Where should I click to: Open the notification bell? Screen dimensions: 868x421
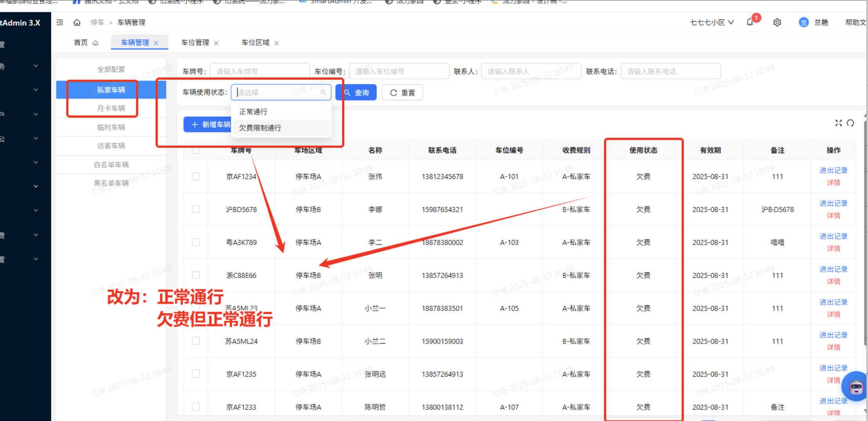coord(750,22)
